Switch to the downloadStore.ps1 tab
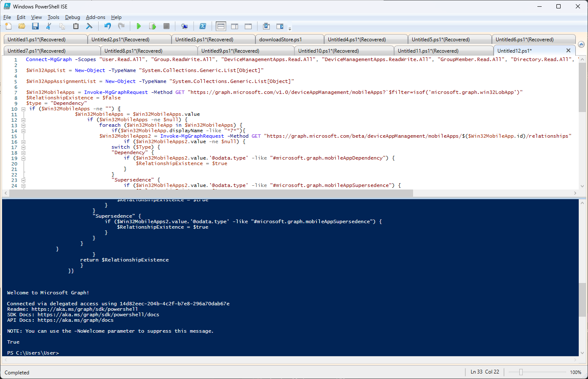 (290, 40)
